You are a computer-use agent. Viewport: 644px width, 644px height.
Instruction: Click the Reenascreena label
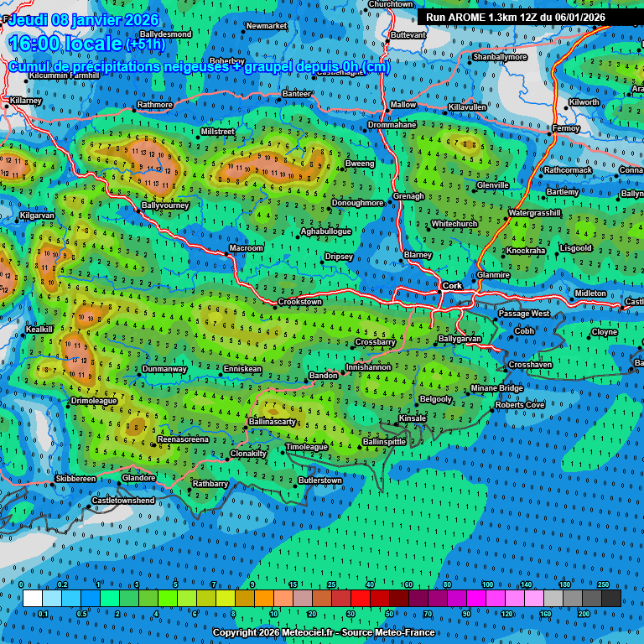(183, 439)
